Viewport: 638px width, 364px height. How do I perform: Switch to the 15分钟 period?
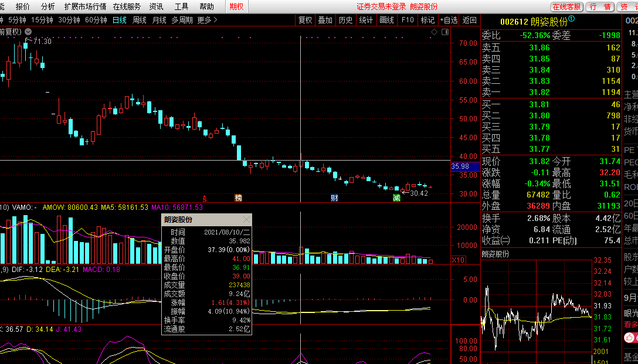pos(42,20)
